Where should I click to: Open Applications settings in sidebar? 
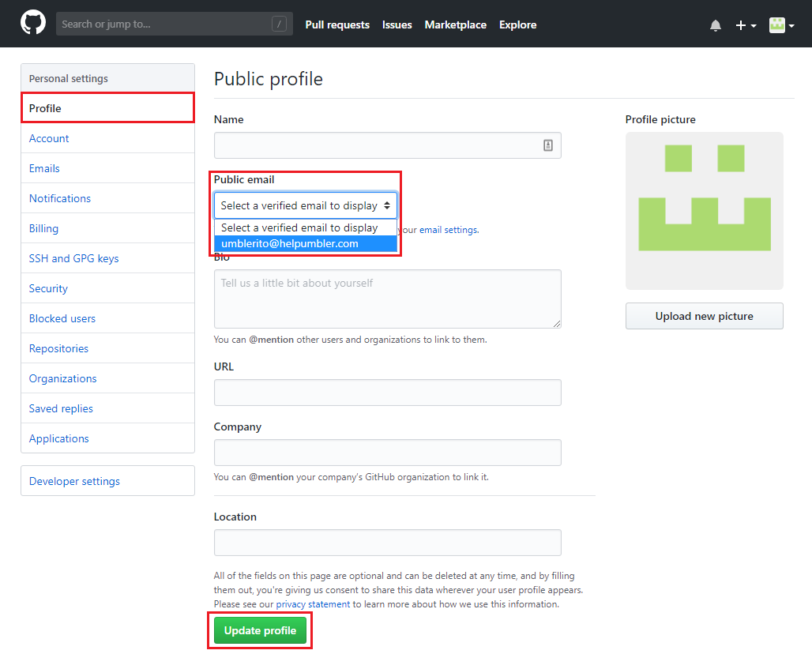pos(107,438)
